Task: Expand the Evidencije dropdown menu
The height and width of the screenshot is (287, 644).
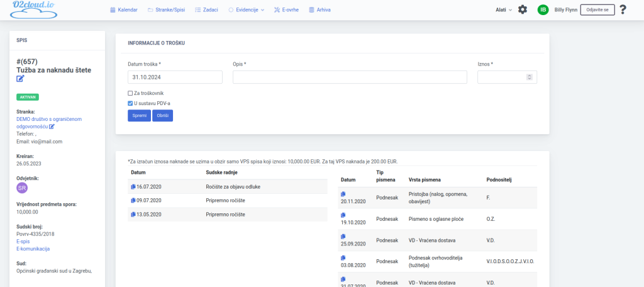Action: tap(247, 10)
